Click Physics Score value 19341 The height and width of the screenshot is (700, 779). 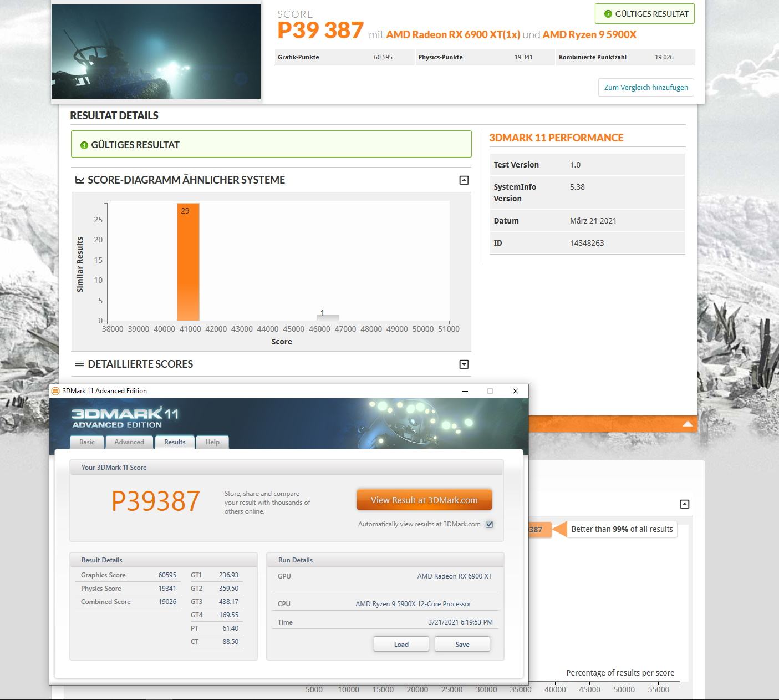[x=167, y=589]
